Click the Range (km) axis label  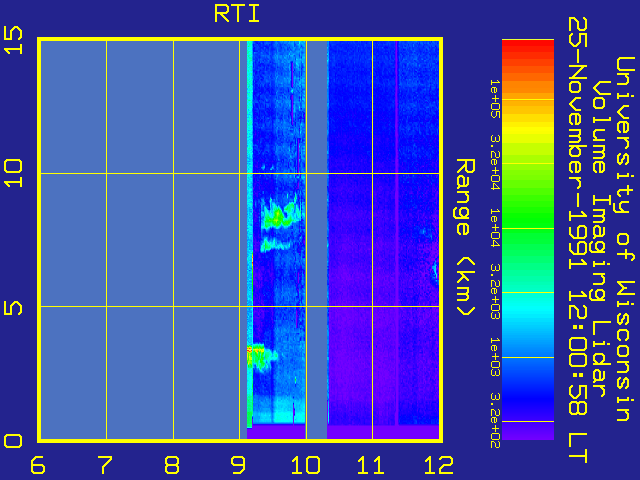(x=465, y=238)
